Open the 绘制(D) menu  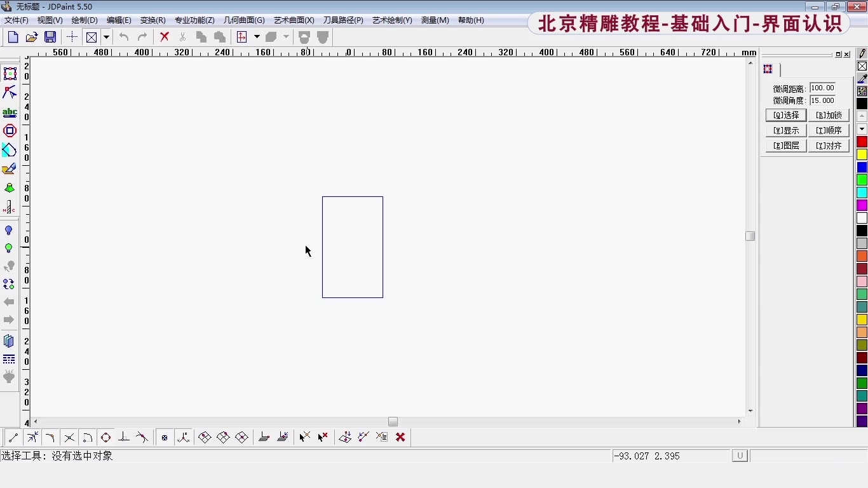coord(85,20)
